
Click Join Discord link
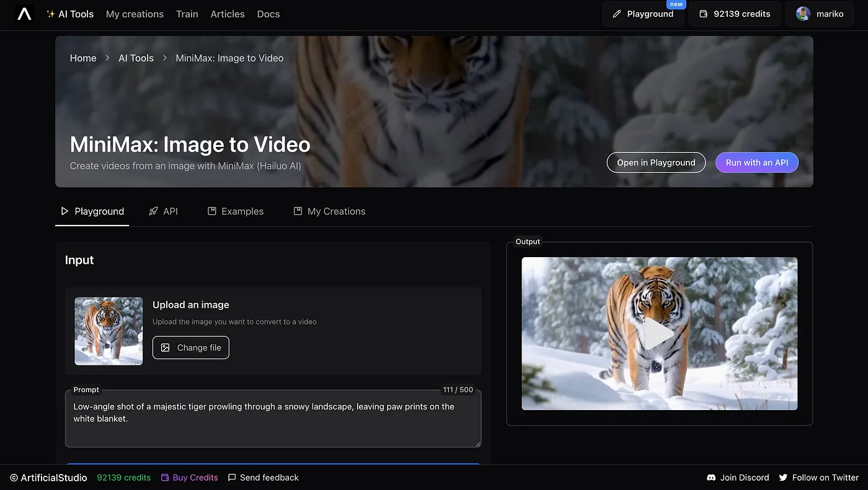point(738,478)
